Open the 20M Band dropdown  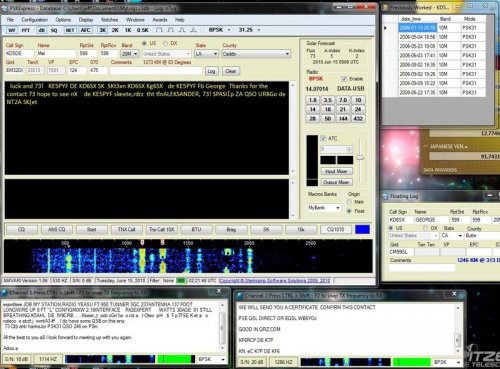tap(135, 54)
